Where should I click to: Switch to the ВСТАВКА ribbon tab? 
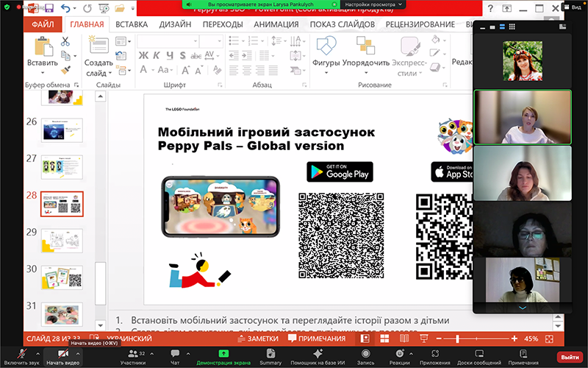point(132,24)
